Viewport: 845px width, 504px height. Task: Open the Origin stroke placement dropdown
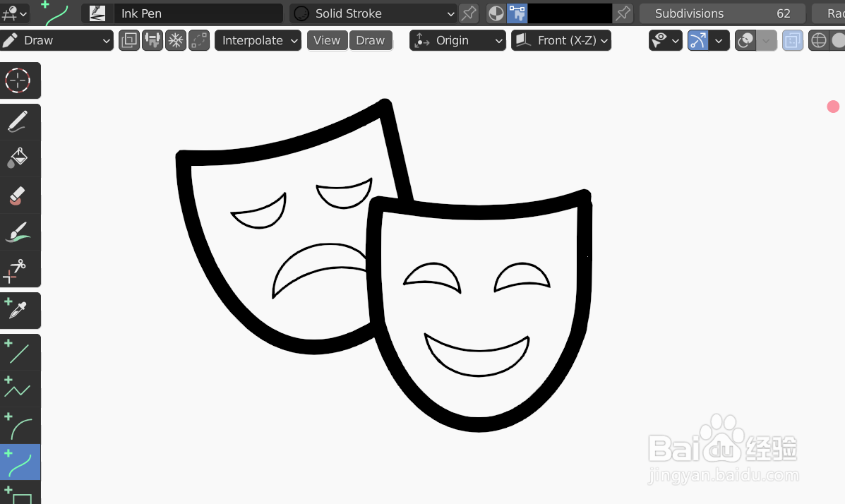pyautogui.click(x=457, y=40)
